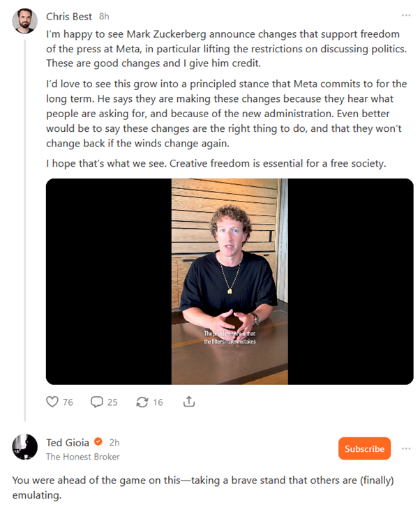Viewport: 420px width, 507px height.
Task: Click Ted Gioia's reply text to open it
Action: pyautogui.click(x=202, y=489)
